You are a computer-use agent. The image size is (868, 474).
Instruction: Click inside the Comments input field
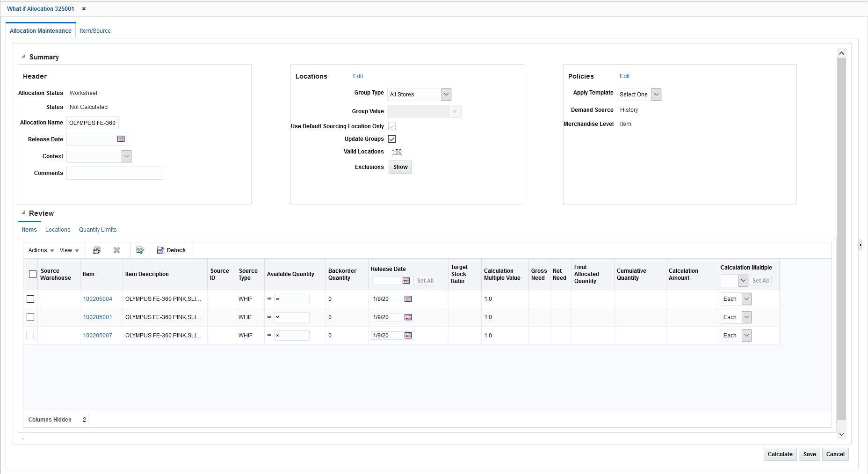pos(115,173)
